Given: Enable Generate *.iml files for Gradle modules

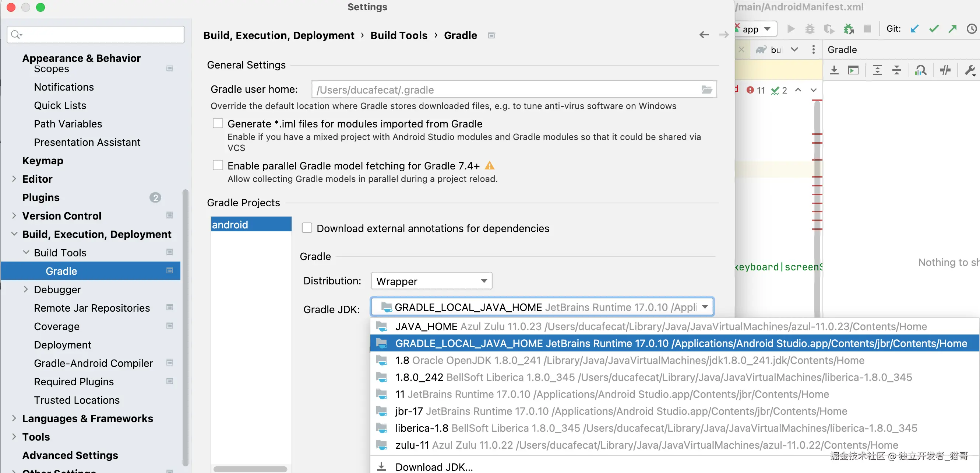Looking at the screenshot, I should [x=218, y=123].
